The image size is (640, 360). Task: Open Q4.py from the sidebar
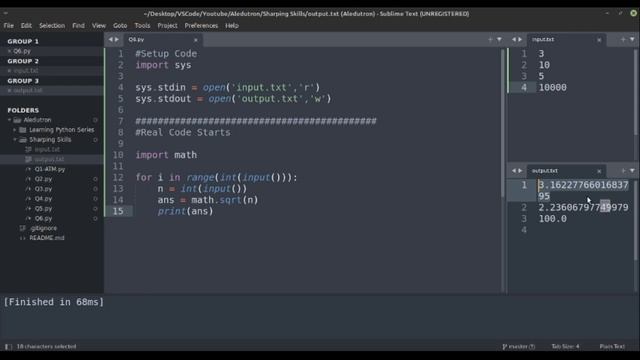[43, 199]
